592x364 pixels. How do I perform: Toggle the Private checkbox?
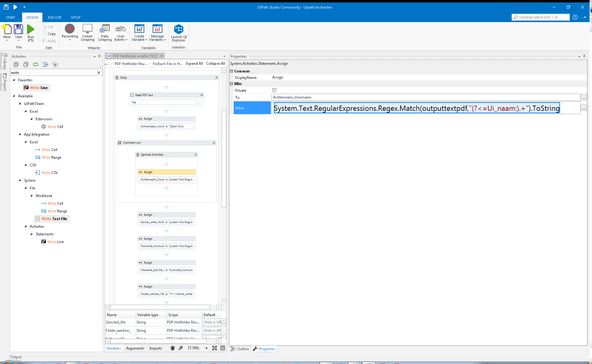274,90
